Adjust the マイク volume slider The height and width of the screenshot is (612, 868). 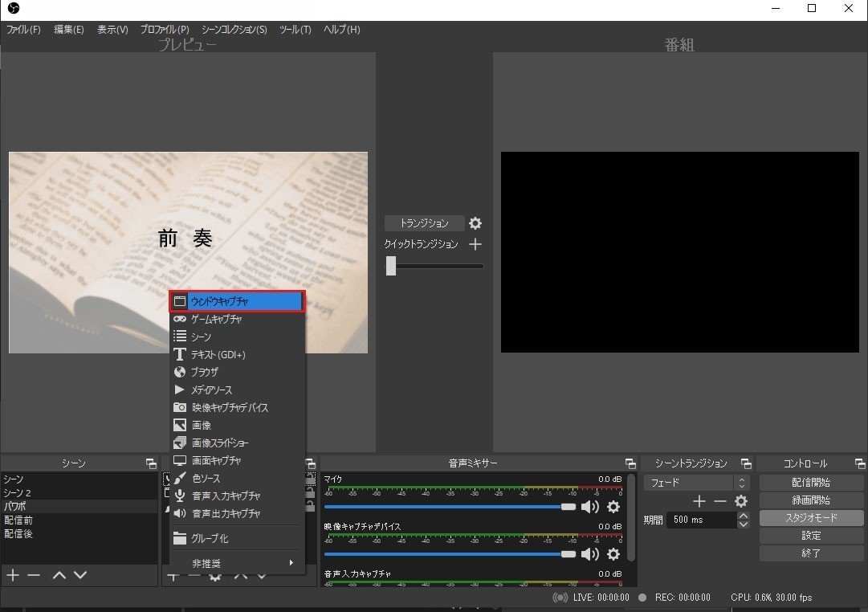tap(450, 507)
